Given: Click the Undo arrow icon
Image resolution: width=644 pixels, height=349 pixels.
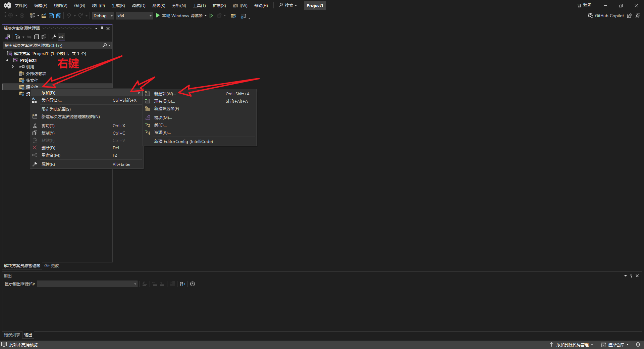Looking at the screenshot, I should tap(69, 16).
